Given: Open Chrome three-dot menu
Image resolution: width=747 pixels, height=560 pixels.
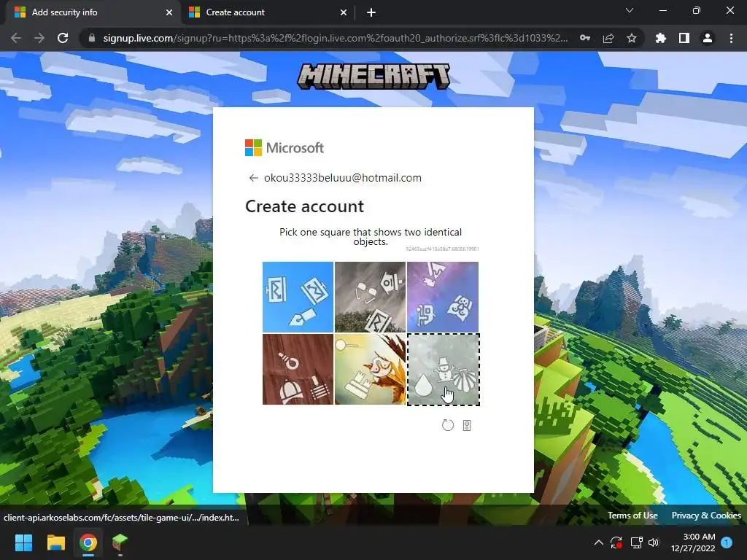Looking at the screenshot, I should click(x=731, y=38).
